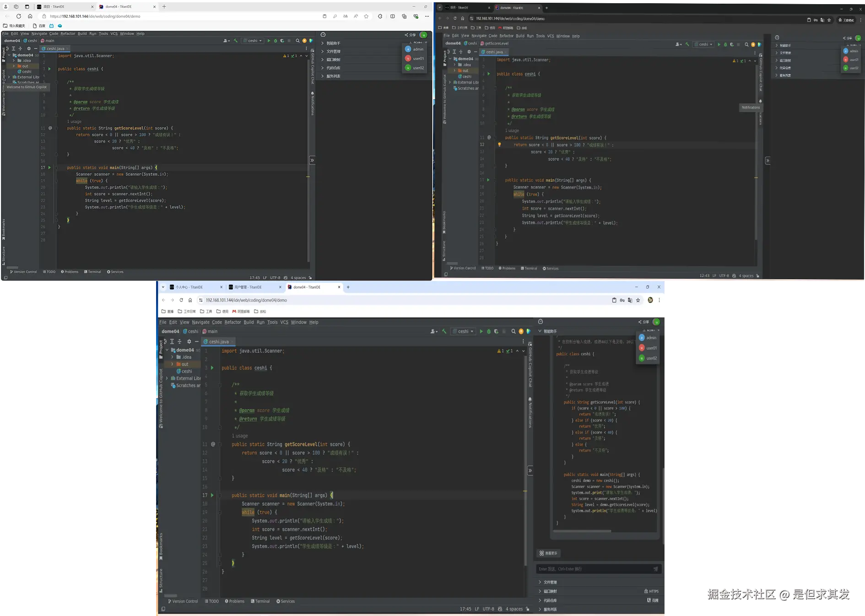Click the HTTPS button beside 端口映射
The image size is (865, 616).
point(651,591)
